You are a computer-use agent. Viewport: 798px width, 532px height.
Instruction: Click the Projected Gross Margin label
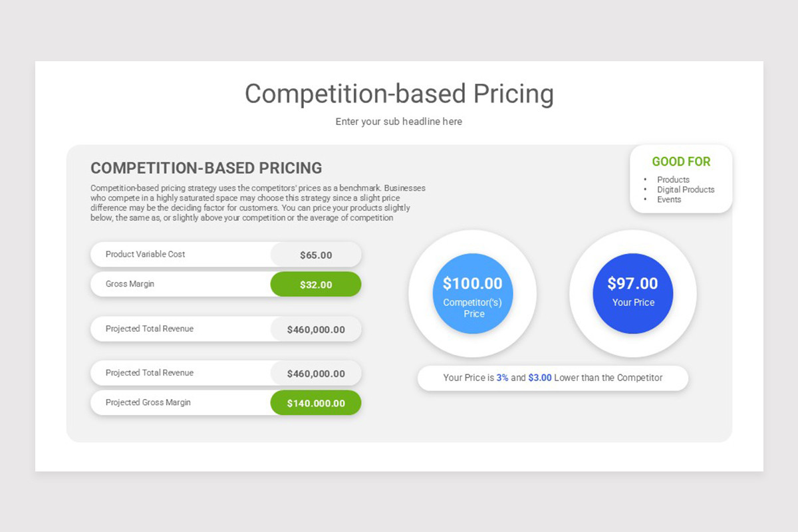tap(148, 402)
